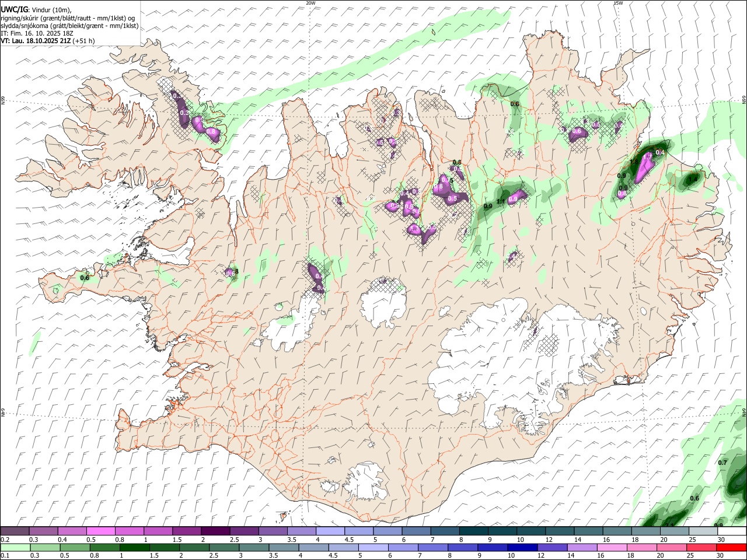Click the darkest purple 2–2.5 snow legend swatch
The height and width of the screenshot is (560, 747).
pyautogui.click(x=215, y=531)
